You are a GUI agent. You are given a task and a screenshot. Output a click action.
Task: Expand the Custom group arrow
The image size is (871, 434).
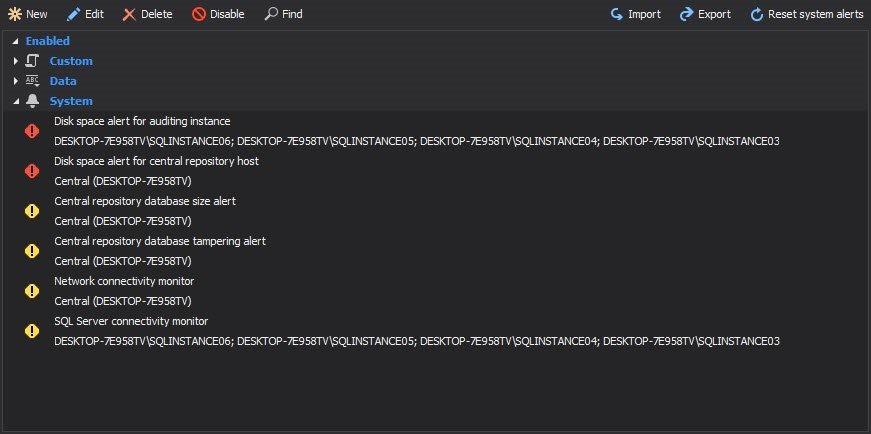pyautogui.click(x=16, y=61)
